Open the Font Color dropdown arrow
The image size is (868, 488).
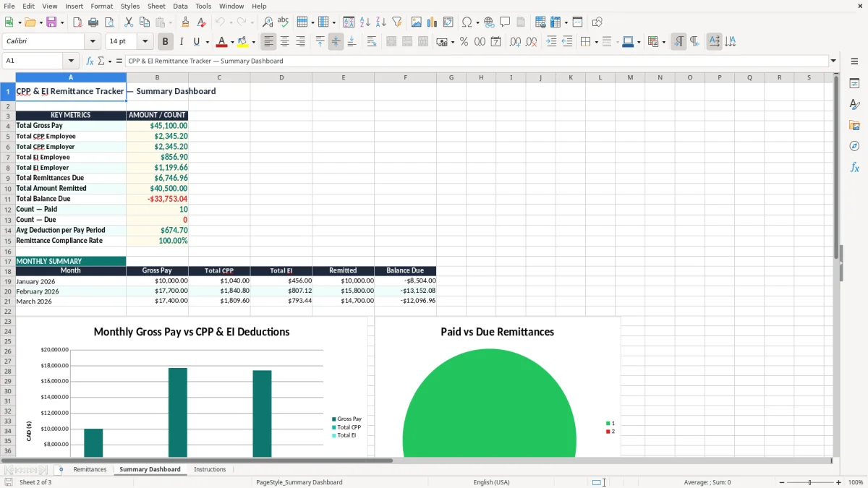click(232, 42)
